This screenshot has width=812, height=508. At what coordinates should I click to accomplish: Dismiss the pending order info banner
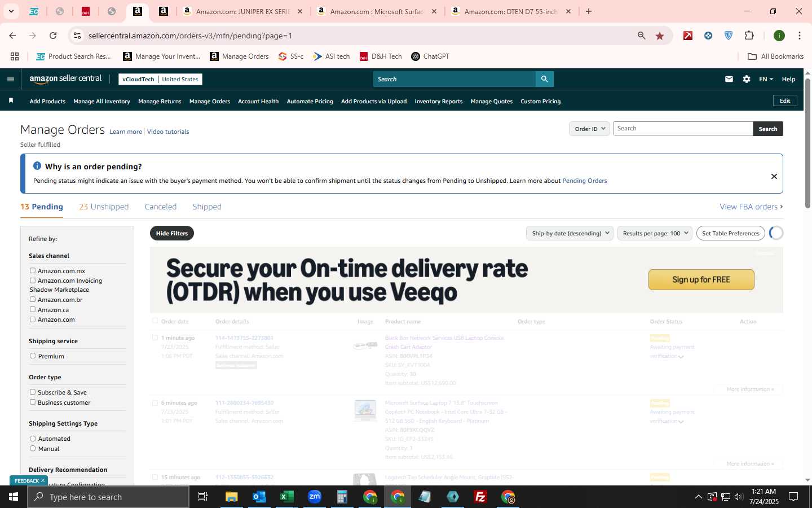(x=774, y=176)
